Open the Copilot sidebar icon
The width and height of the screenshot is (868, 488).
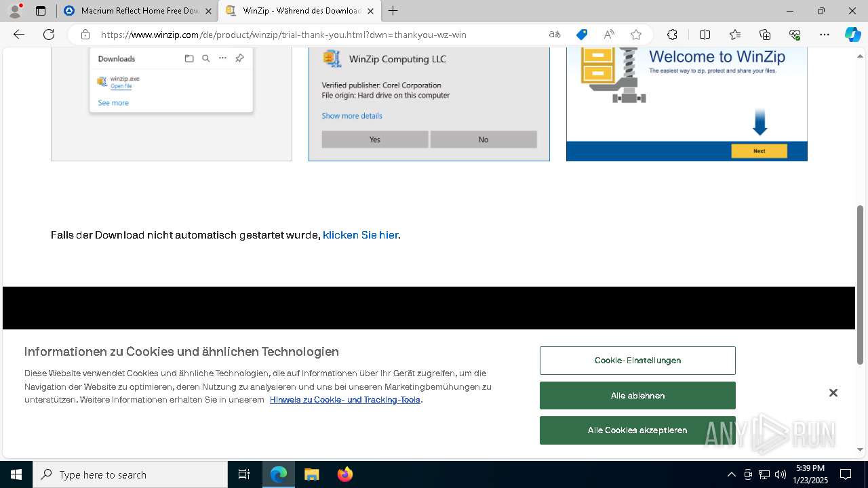point(853,35)
